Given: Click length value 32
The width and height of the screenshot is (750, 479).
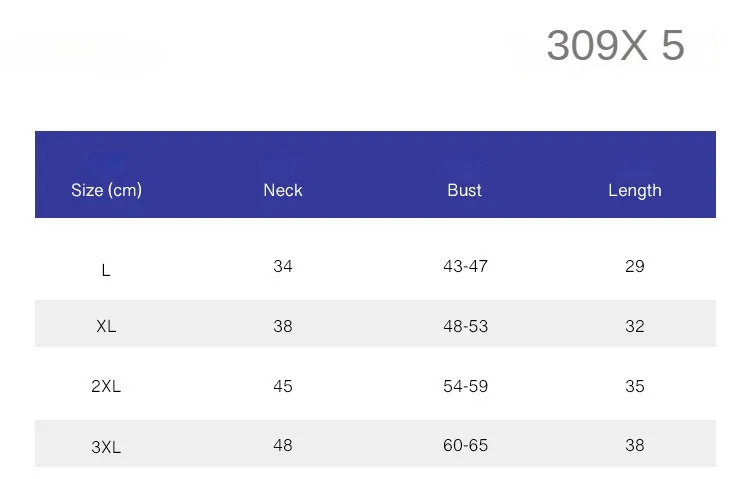Looking at the screenshot, I should pos(635,326).
